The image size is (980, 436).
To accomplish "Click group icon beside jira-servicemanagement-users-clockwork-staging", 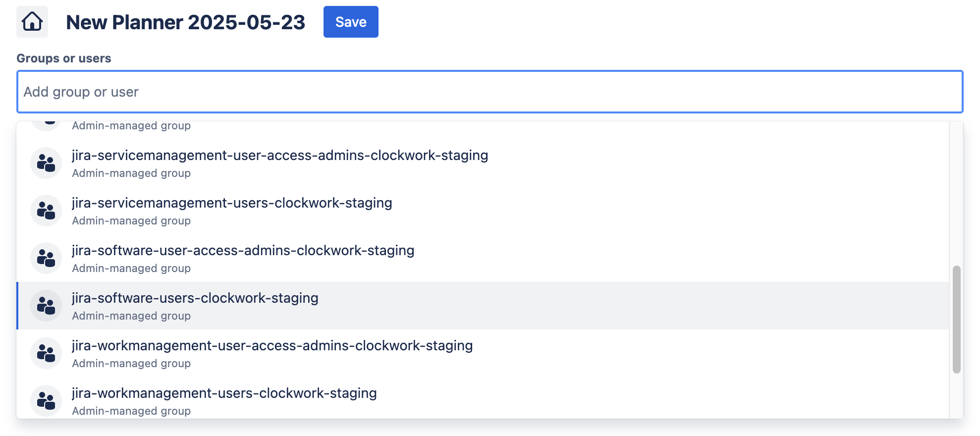I will click(x=46, y=211).
